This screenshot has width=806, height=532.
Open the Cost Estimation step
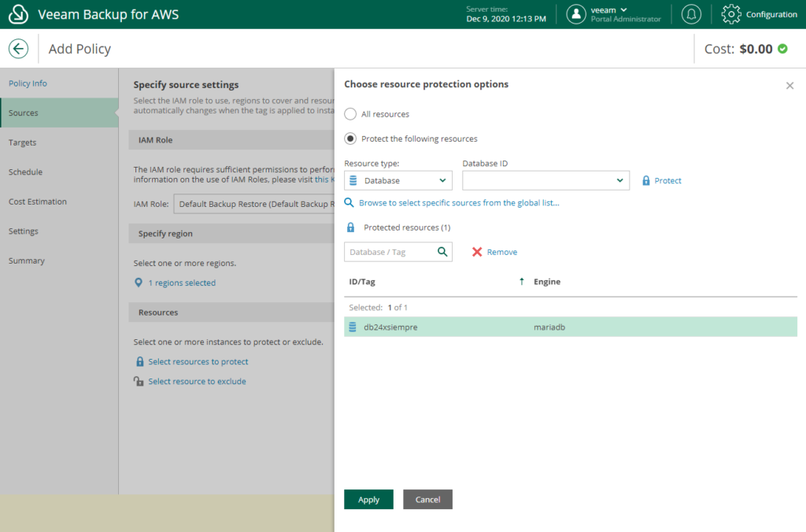(38, 201)
